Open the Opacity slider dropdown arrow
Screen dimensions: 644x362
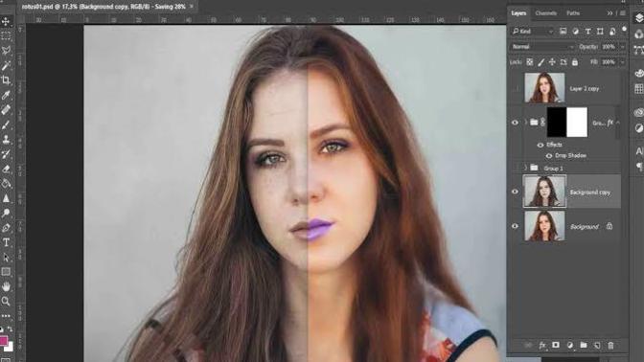pyautogui.click(x=623, y=47)
